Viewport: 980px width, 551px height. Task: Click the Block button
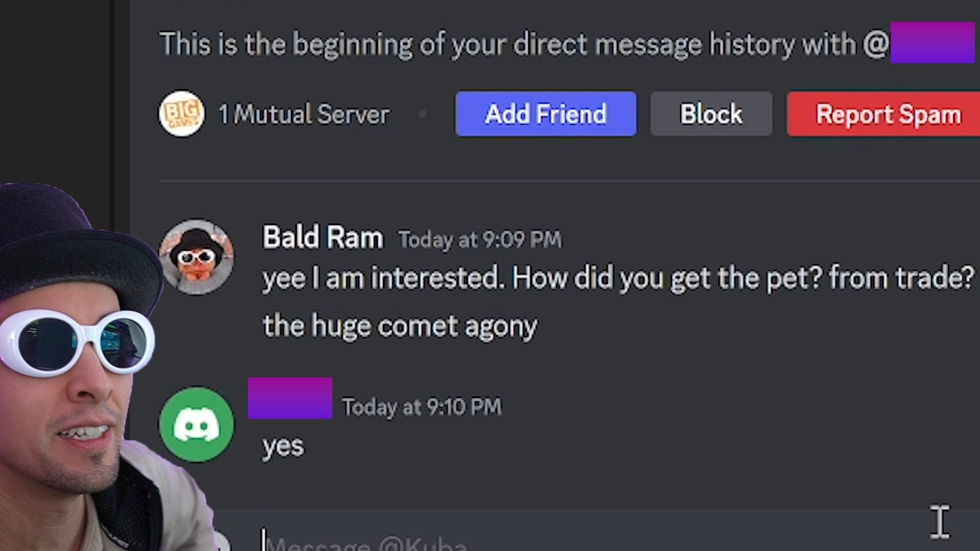click(711, 114)
